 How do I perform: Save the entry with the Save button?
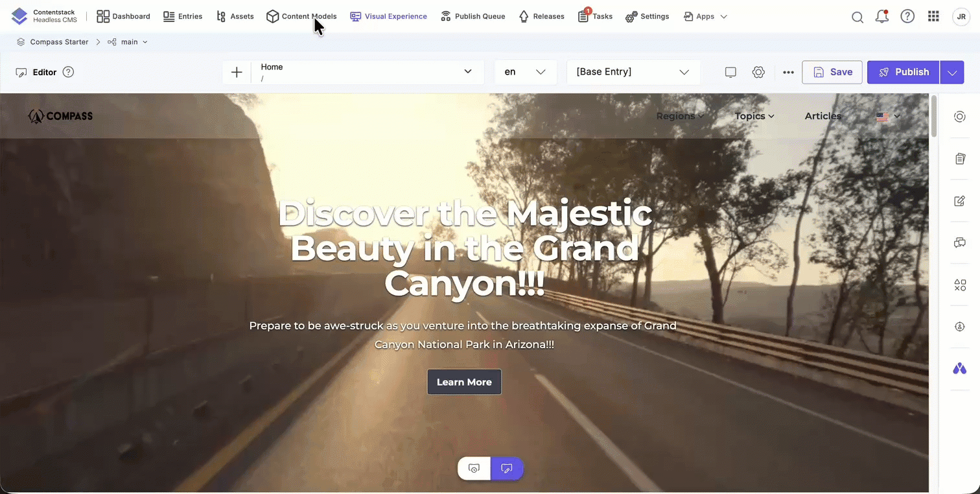click(x=832, y=73)
